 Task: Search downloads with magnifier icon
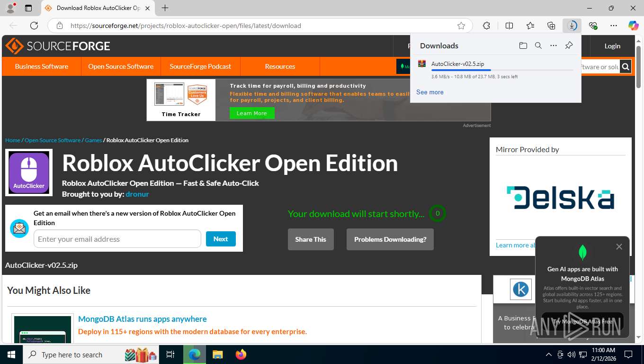tap(538, 45)
